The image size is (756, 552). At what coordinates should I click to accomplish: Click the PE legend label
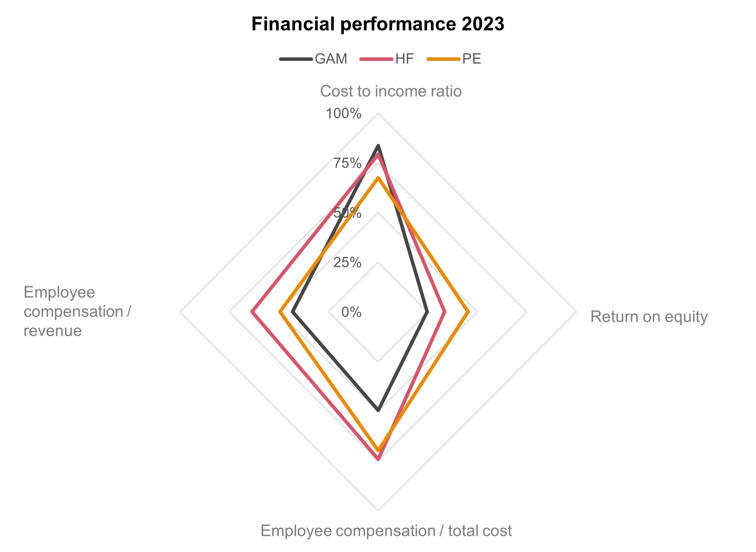click(471, 59)
